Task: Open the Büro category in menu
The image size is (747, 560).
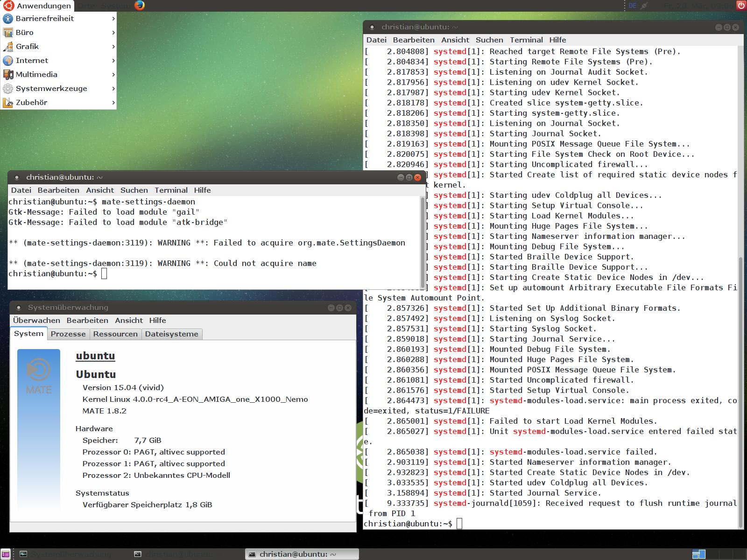Action: click(x=24, y=33)
